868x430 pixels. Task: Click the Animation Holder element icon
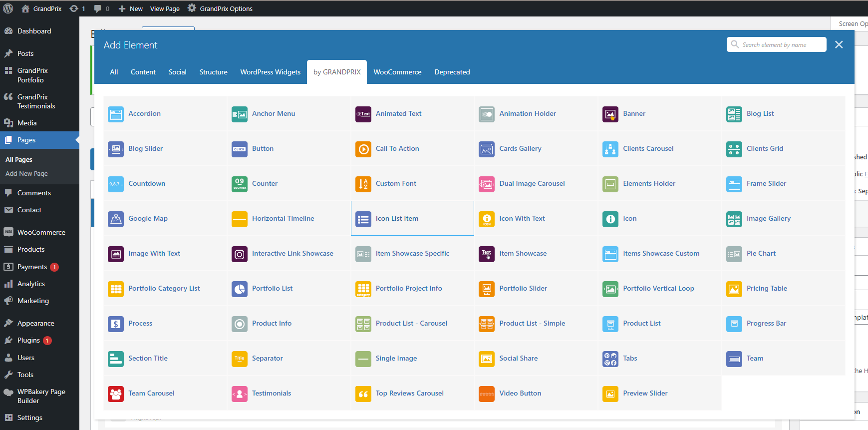click(487, 114)
